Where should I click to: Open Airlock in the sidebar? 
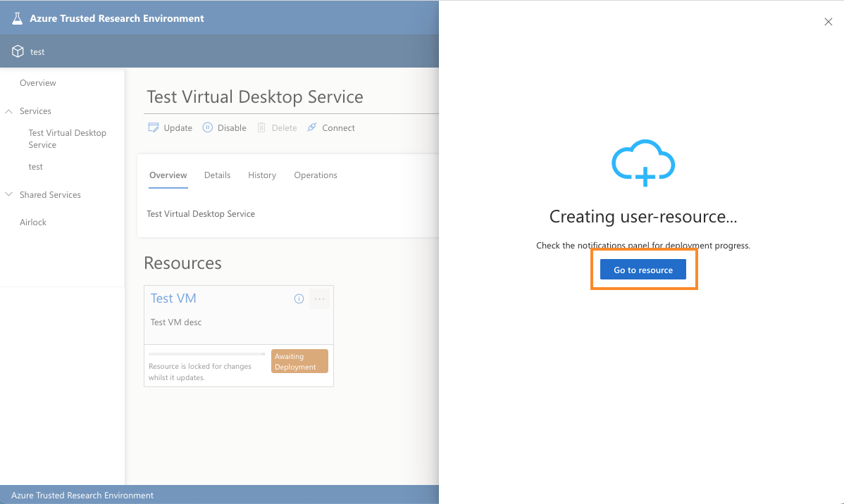click(x=33, y=222)
